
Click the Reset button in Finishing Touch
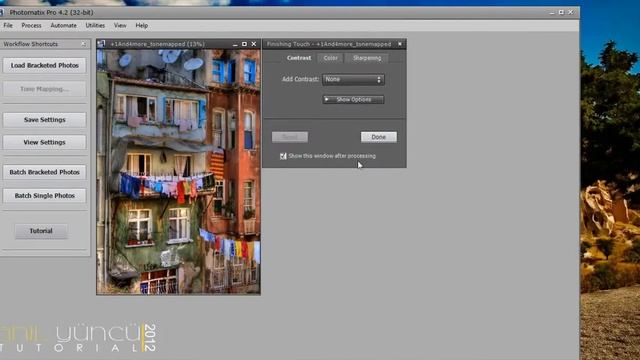[290, 137]
